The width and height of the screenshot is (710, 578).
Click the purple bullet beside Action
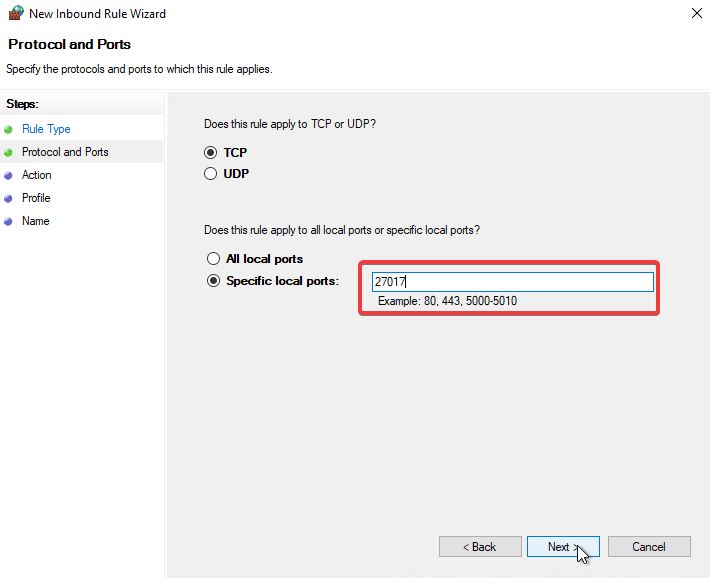(8, 176)
